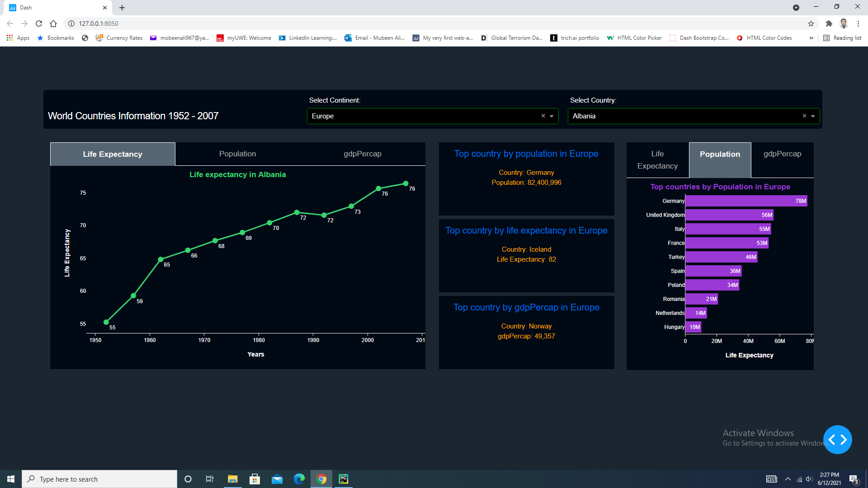Click the browser reload icon
The image size is (868, 488).
(x=39, y=23)
